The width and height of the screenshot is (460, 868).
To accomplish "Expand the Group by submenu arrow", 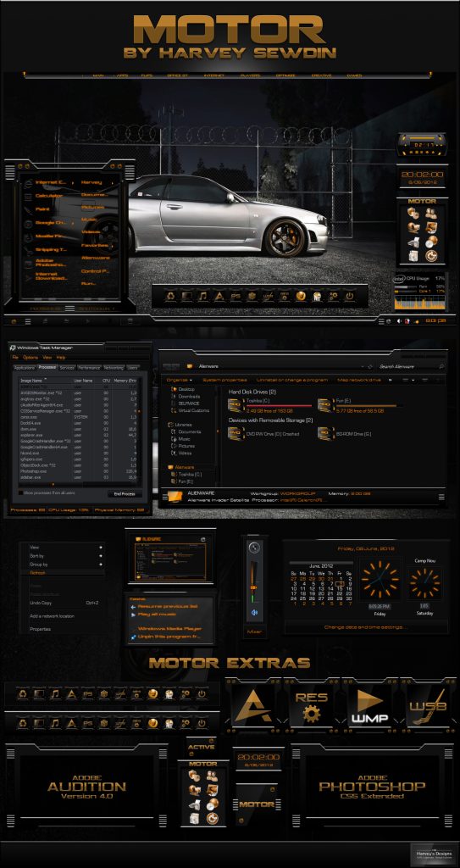I will coord(101,564).
